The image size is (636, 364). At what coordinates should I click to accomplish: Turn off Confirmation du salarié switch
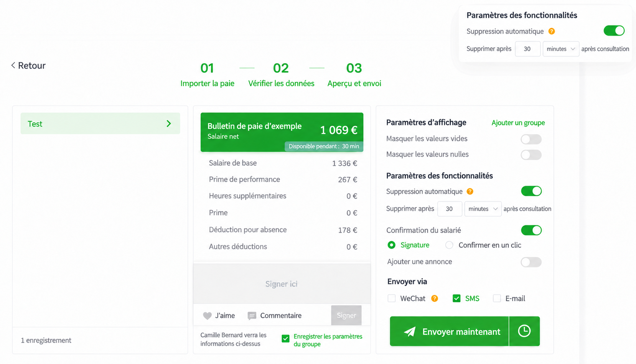coord(531,230)
